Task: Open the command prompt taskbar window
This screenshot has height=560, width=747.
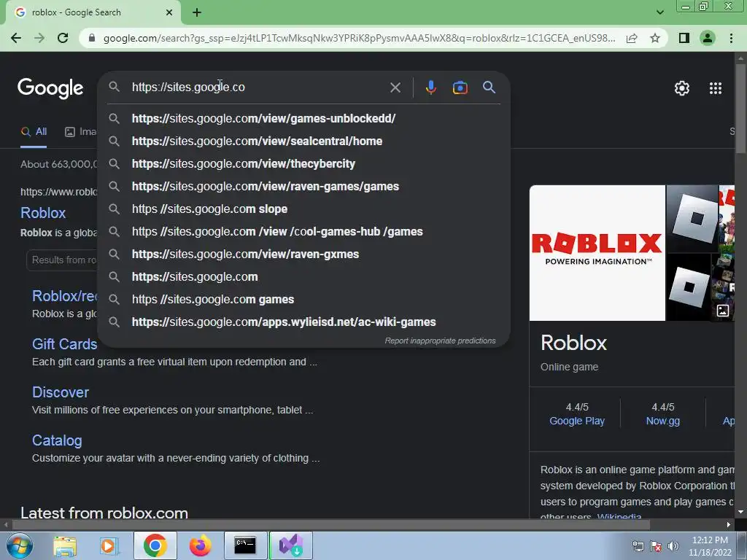Action: [245, 545]
